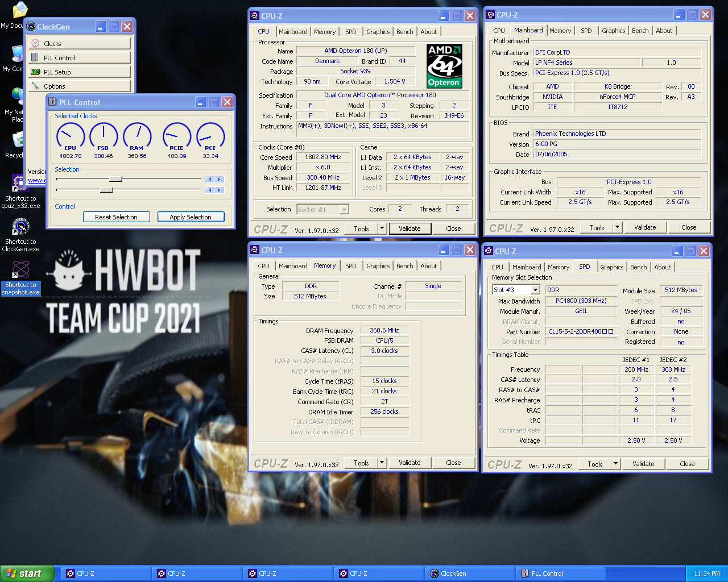Click the first CPU-Z taskbar button

point(105,573)
